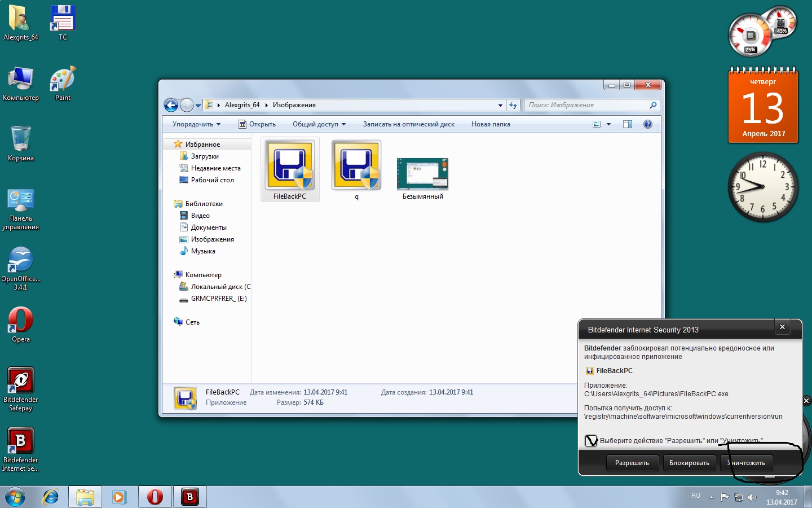Open the address bar history dropdown arrow

(500, 105)
